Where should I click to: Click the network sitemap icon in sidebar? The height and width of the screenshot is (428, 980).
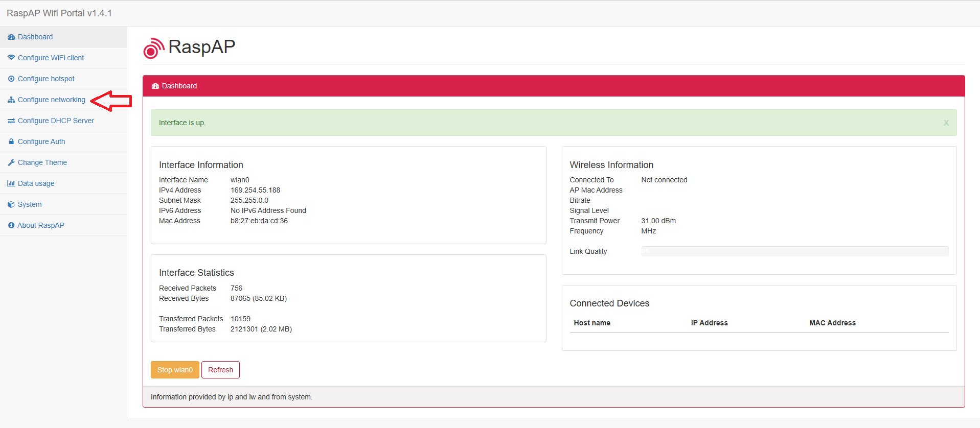point(11,100)
